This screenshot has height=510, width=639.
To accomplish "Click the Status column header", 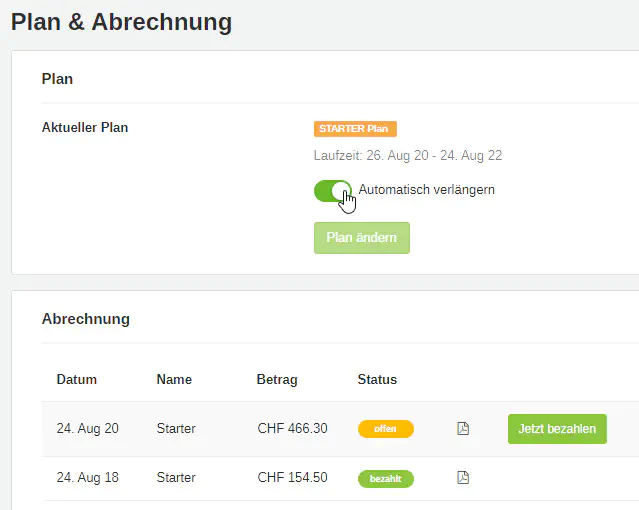I will click(x=377, y=380).
